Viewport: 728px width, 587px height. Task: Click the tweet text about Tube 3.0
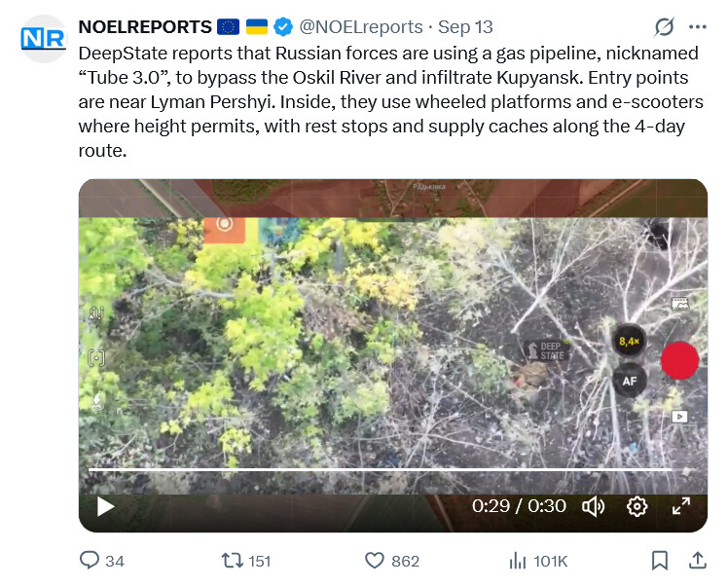click(389, 101)
